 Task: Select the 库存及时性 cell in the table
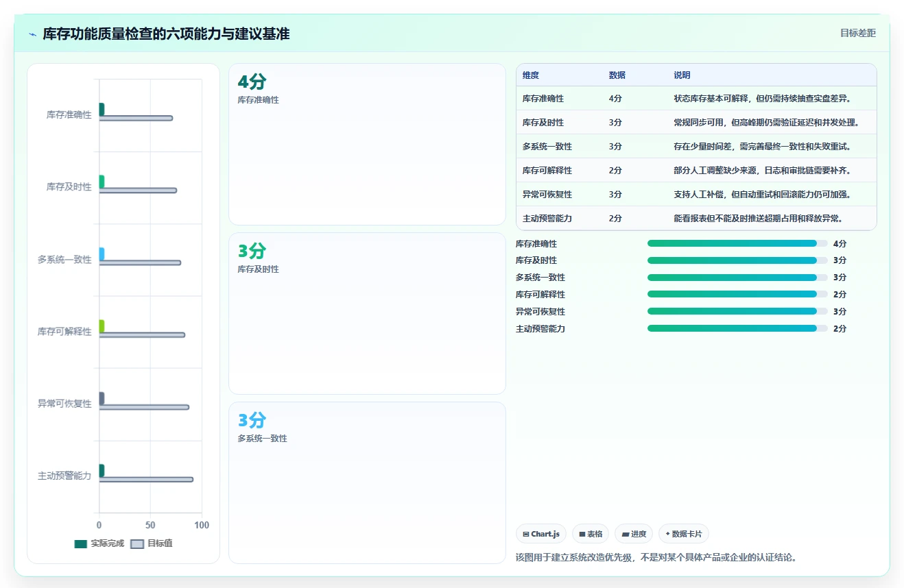[x=543, y=123]
